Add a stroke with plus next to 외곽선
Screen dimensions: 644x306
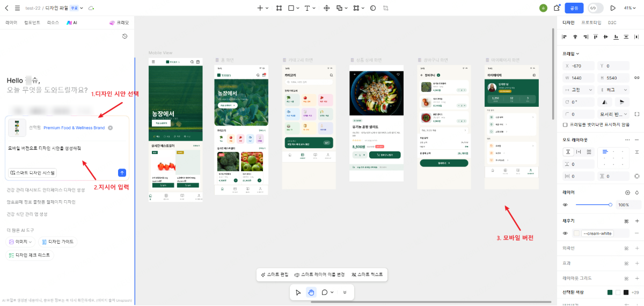click(x=637, y=249)
